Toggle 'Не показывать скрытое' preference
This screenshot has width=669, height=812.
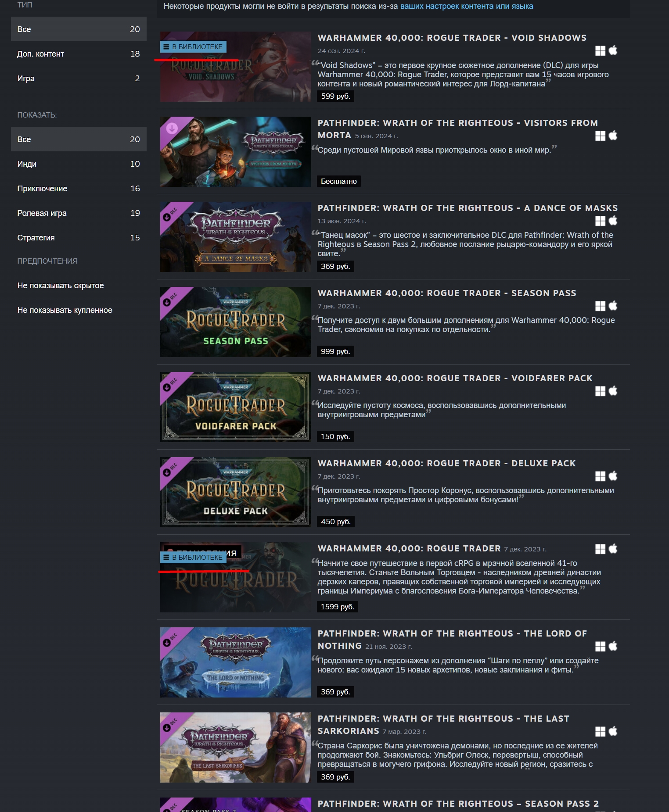point(61,286)
